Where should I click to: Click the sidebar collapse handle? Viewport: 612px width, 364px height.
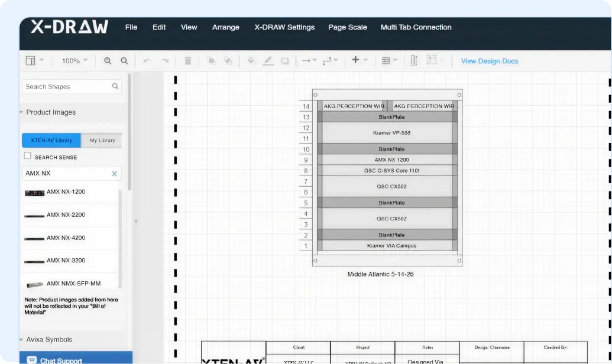tap(136, 221)
